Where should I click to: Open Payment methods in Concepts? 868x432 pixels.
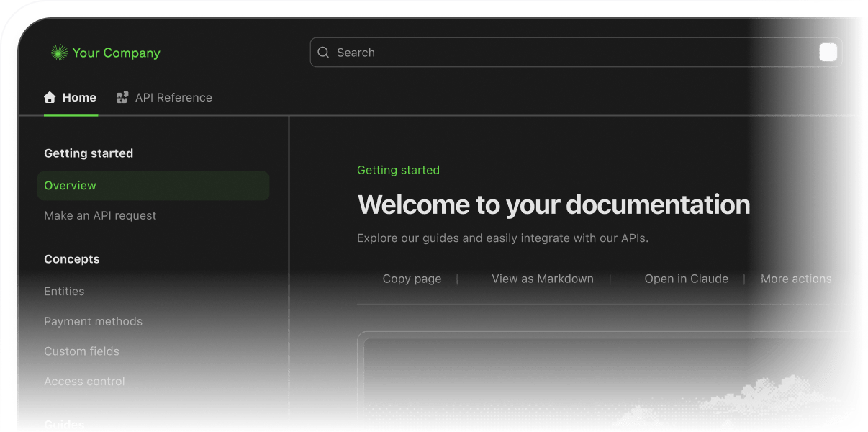(x=93, y=321)
